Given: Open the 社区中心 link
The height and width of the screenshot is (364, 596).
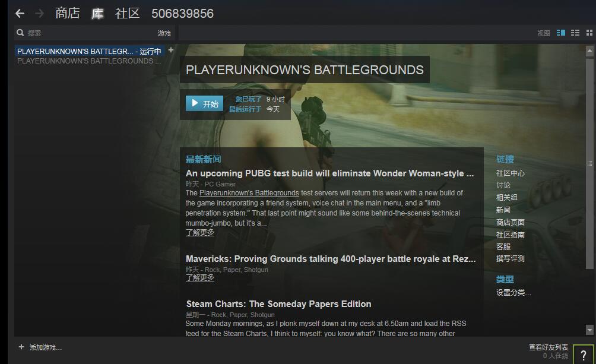Looking at the screenshot, I should click(510, 173).
